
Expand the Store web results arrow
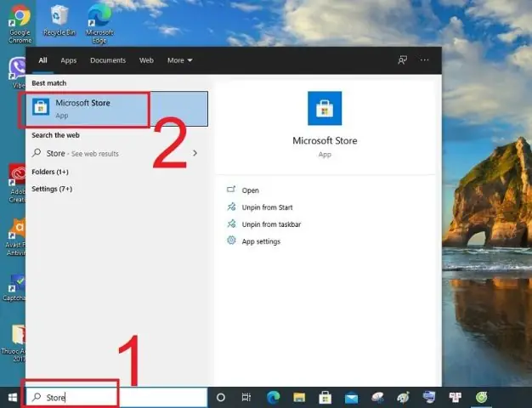pyautogui.click(x=195, y=153)
